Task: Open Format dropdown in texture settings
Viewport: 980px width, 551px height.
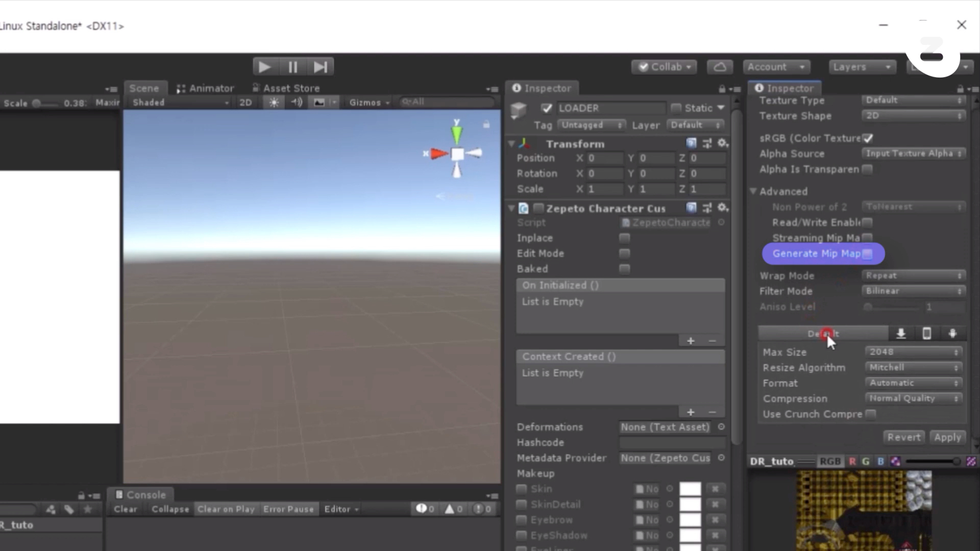Action: click(913, 382)
